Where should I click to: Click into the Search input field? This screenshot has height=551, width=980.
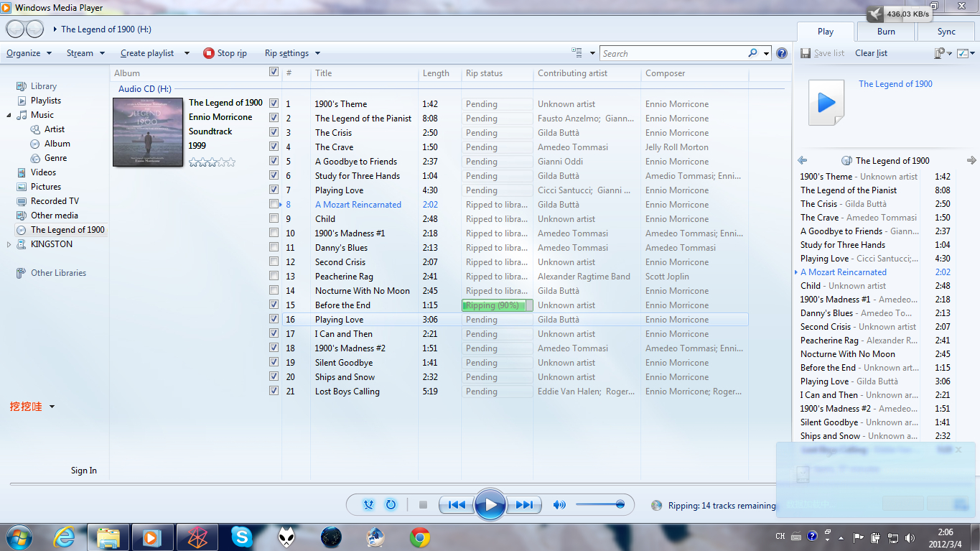click(x=673, y=53)
